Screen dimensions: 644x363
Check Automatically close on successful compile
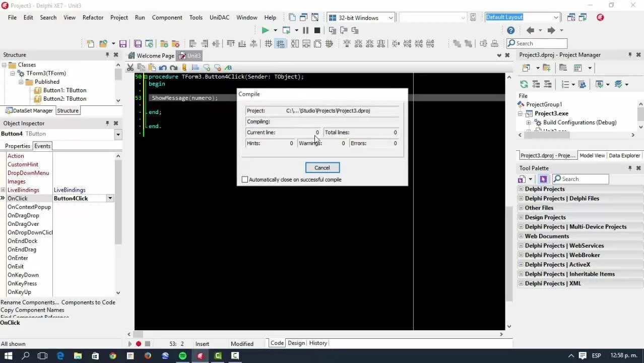point(245,179)
